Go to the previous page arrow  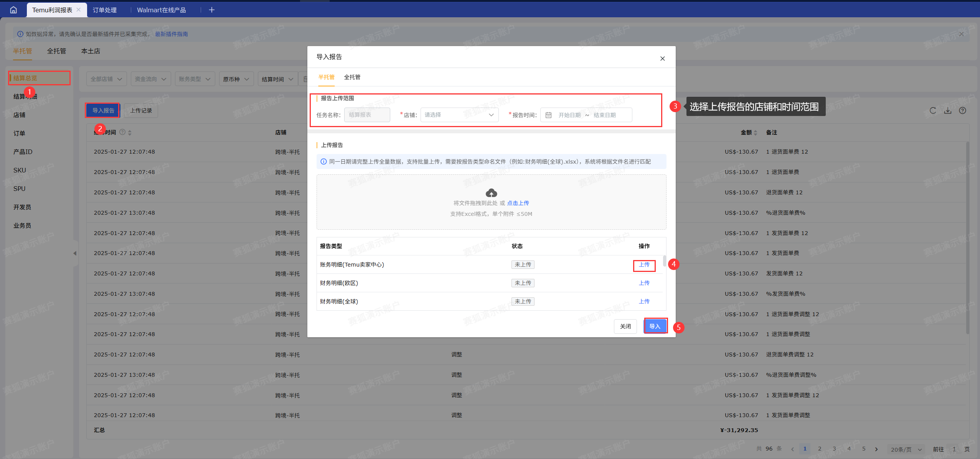point(792,449)
